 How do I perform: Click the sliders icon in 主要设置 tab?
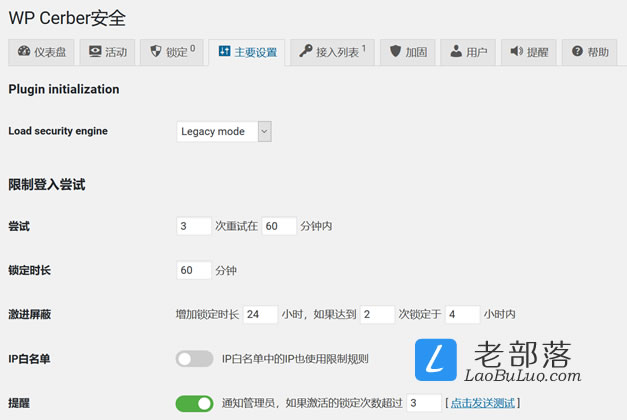[x=224, y=51]
